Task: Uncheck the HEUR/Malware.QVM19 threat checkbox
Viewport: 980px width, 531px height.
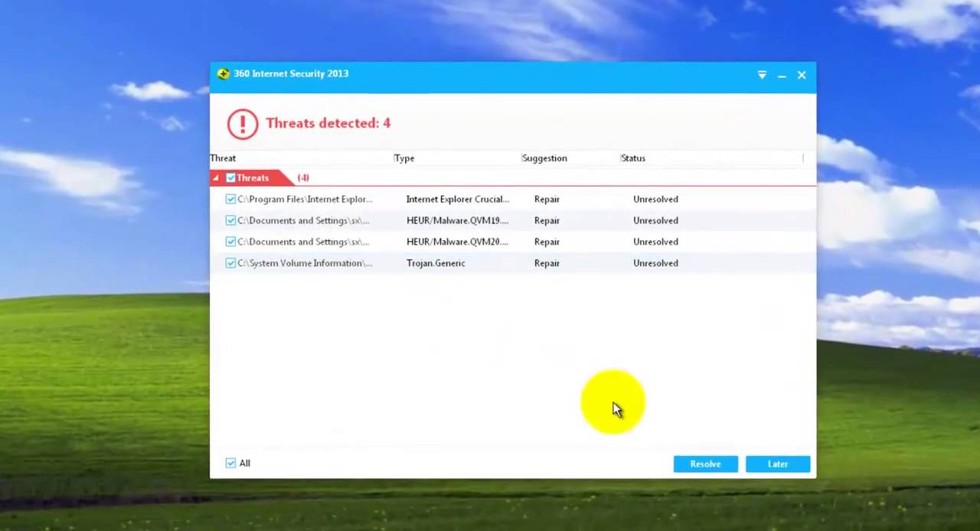Action: pyautogui.click(x=230, y=220)
